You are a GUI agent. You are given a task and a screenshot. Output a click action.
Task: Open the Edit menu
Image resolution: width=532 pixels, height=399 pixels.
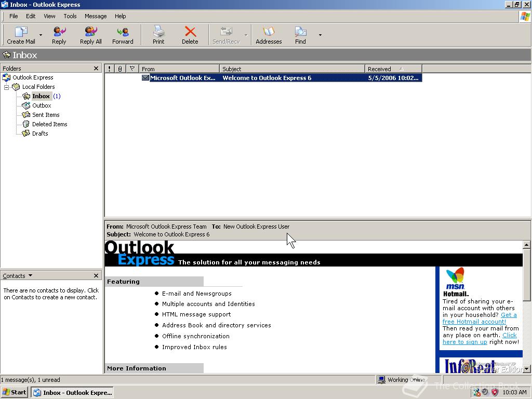point(31,16)
